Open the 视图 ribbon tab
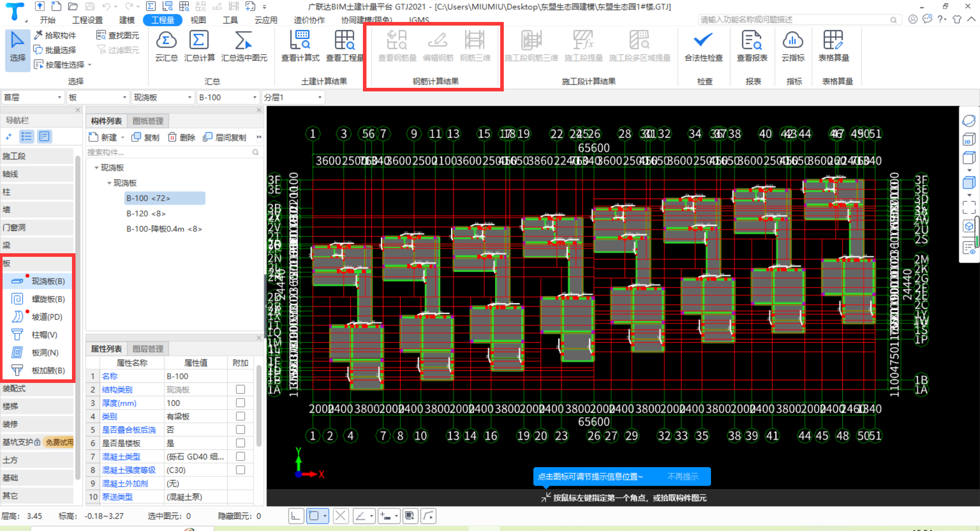This screenshot has width=980, height=531. [198, 20]
